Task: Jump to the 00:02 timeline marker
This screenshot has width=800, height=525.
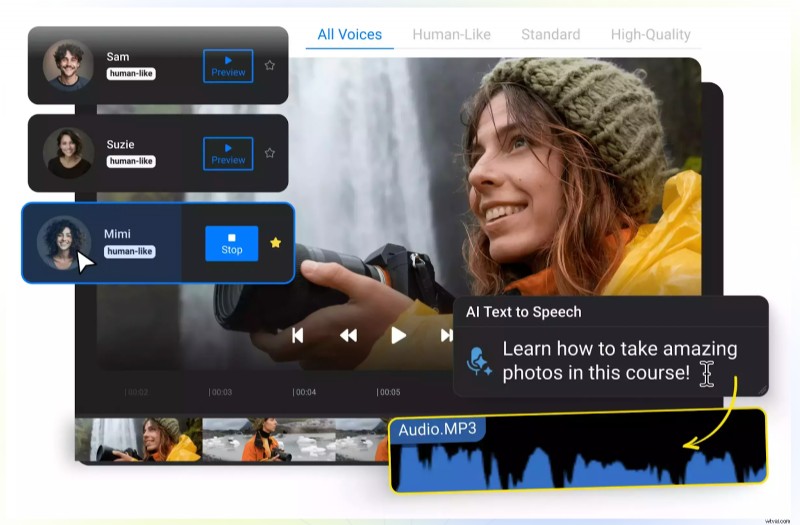Action: click(x=136, y=392)
